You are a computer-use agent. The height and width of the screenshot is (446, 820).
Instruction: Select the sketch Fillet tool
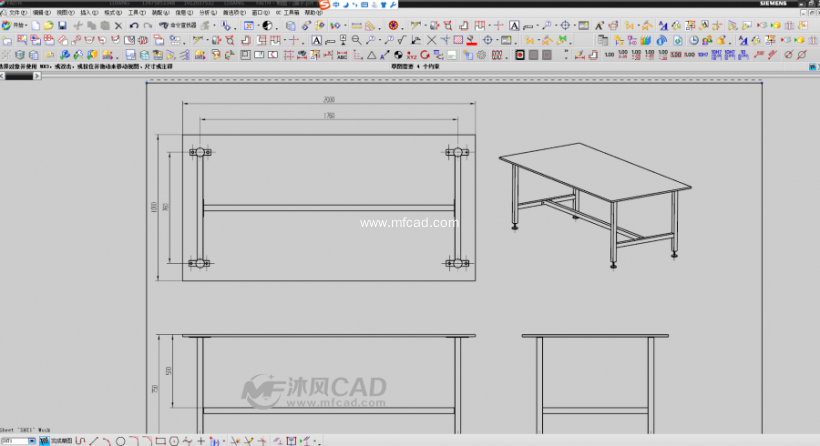coord(134,441)
